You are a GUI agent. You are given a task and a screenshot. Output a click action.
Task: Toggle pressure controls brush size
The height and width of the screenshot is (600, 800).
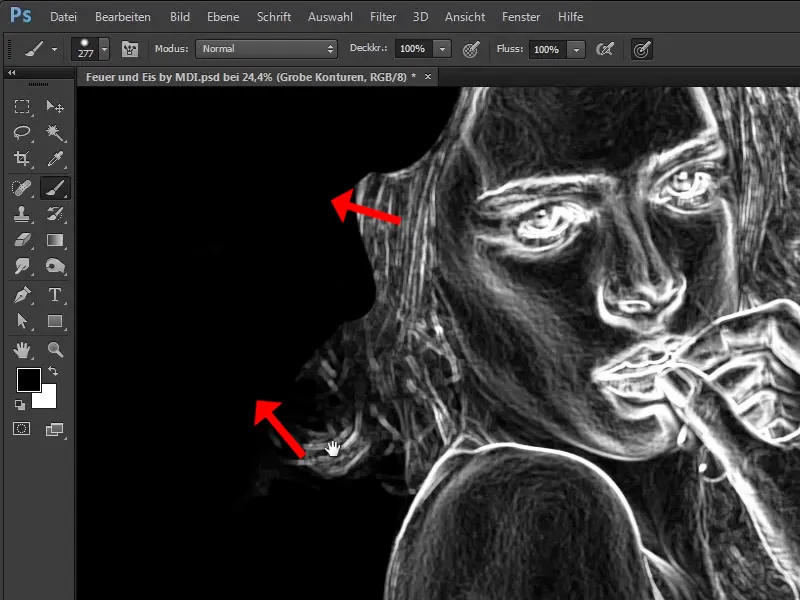[642, 49]
